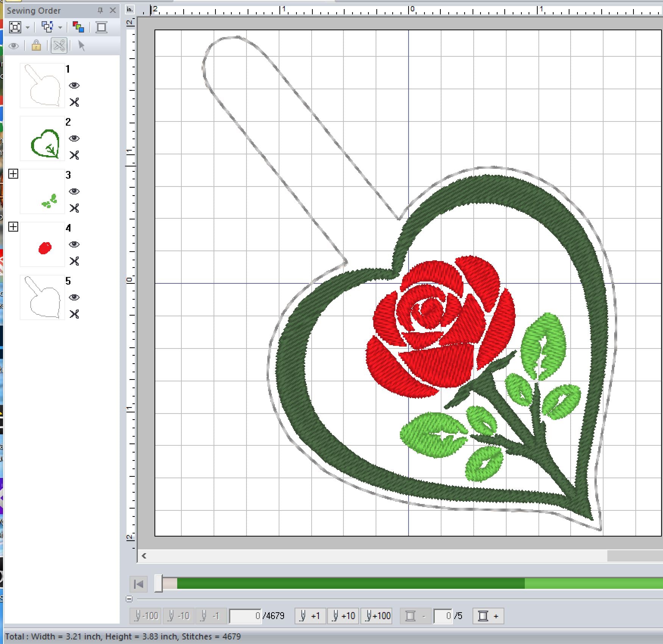663x644 pixels.
Task: Jump to next thread color with spool plus
Action: 488,616
